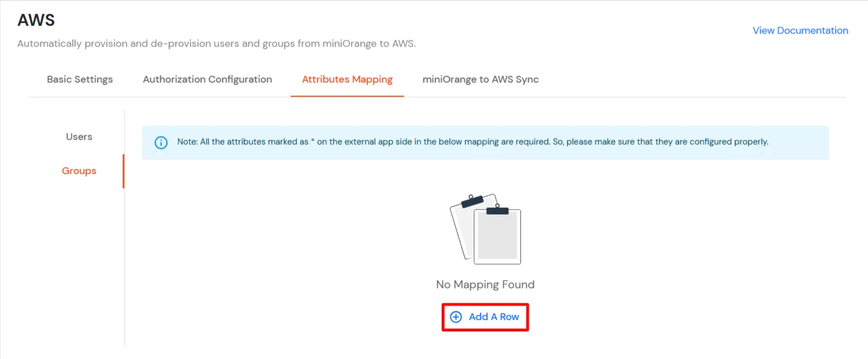The width and height of the screenshot is (868, 359).
Task: Click the orange divider beside Groups
Action: (x=124, y=170)
